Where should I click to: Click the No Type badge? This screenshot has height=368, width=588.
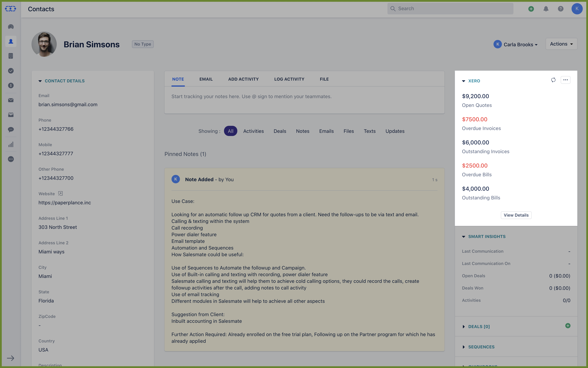coord(143,44)
